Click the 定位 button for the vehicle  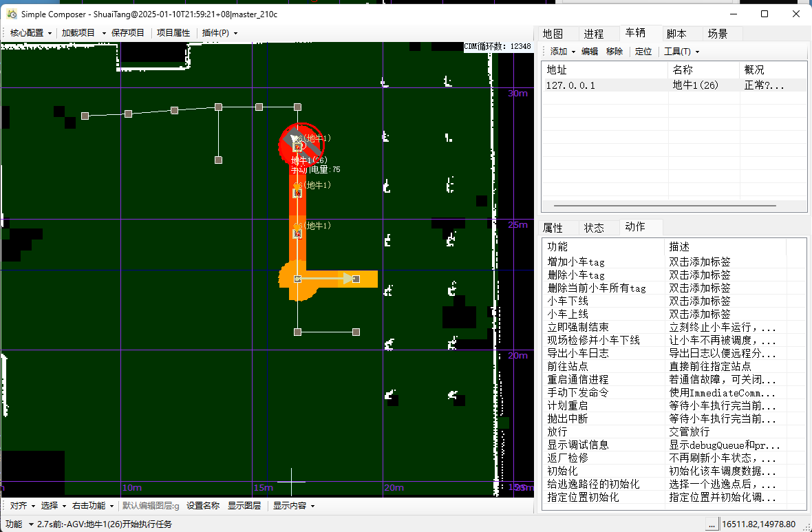[x=643, y=52]
